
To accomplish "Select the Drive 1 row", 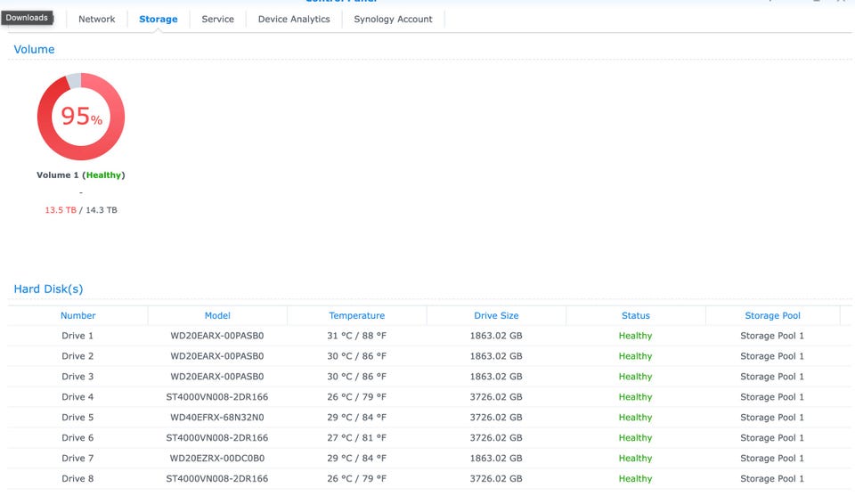I will click(77, 336).
